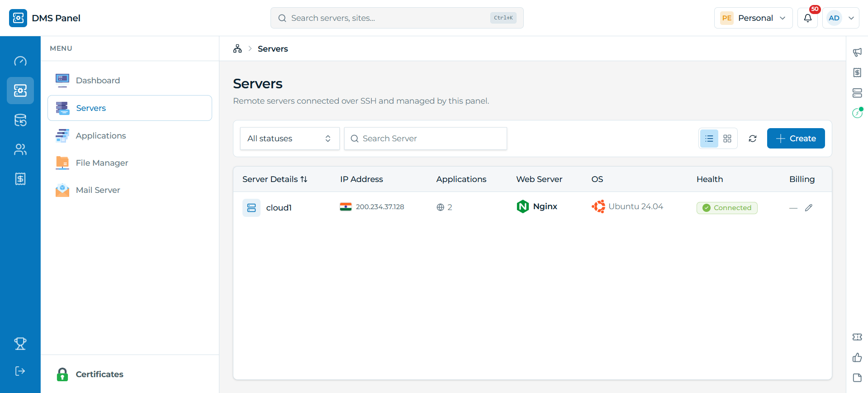Open the Personal workspace dropdown
The height and width of the screenshot is (393, 868).
coord(754,18)
